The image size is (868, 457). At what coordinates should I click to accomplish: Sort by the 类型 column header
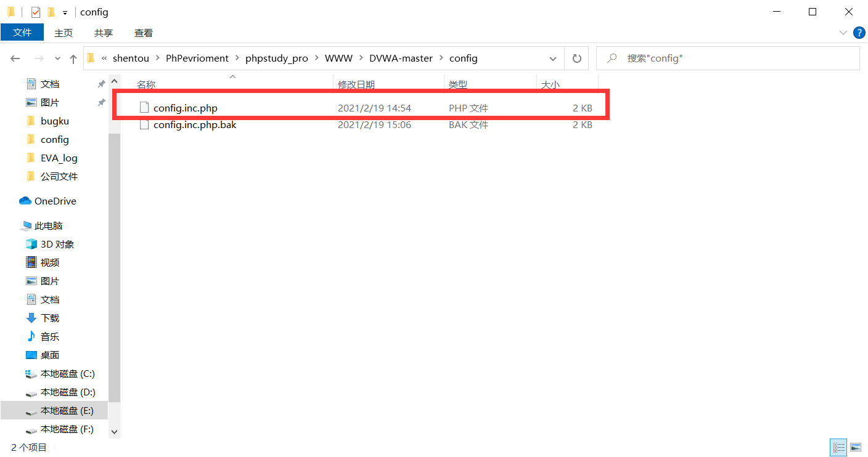pos(458,84)
